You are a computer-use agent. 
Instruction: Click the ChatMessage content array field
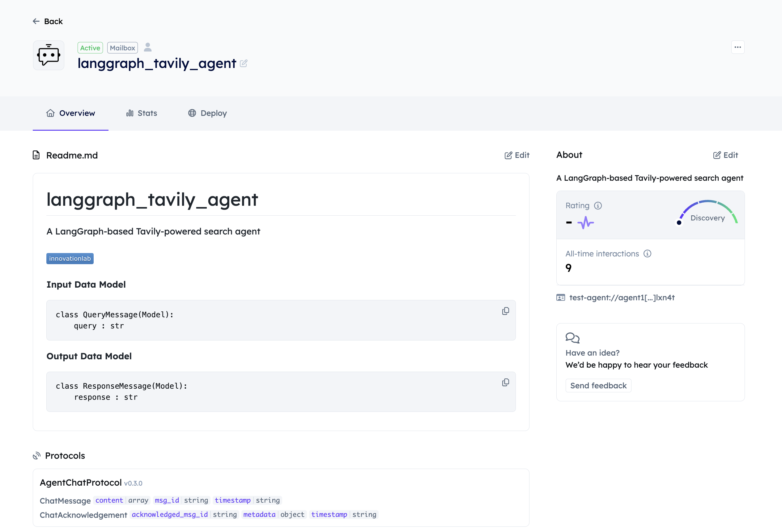(x=122, y=500)
